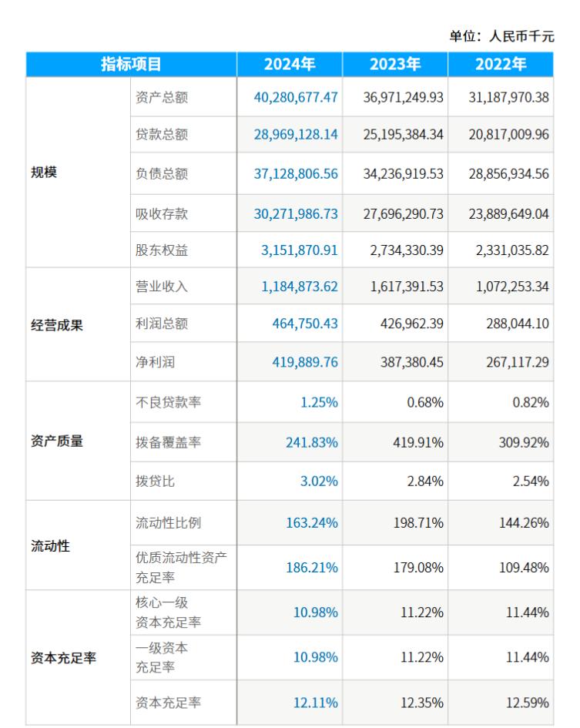Select the 经营成果 category cell

[57, 325]
